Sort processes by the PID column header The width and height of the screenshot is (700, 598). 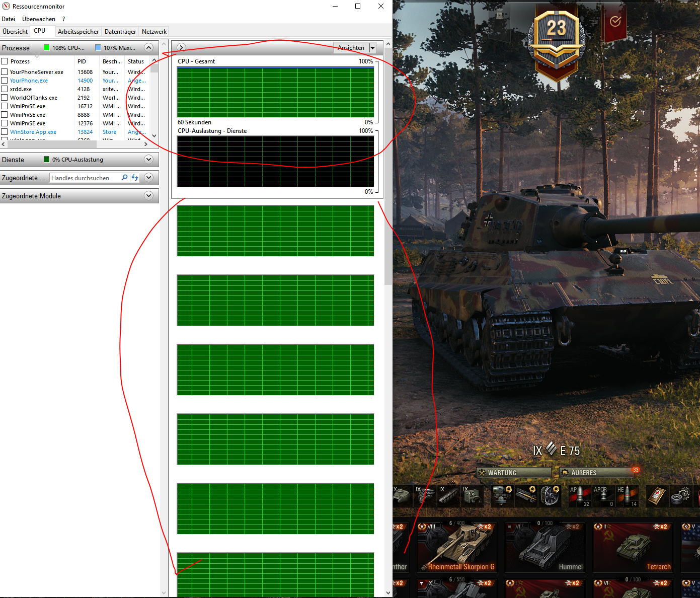[87, 61]
